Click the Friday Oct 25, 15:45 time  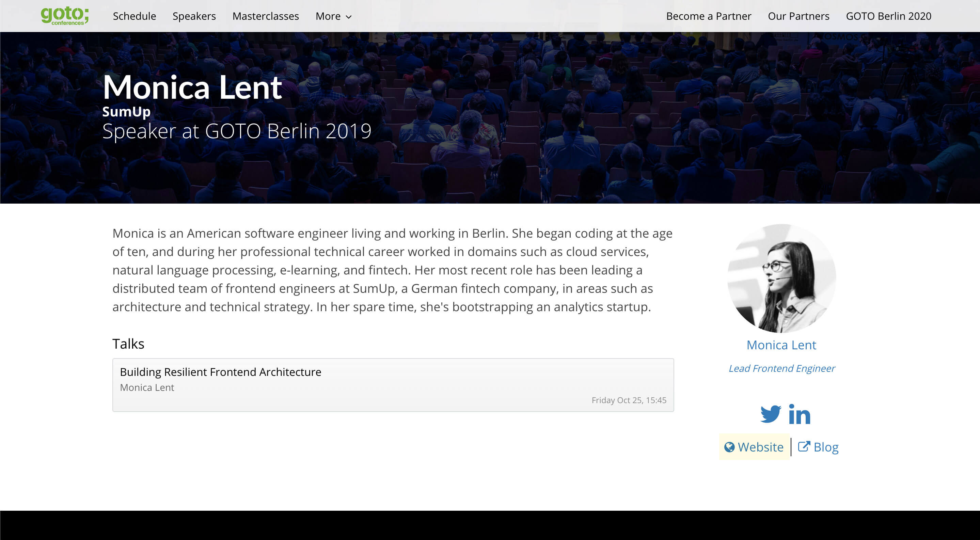tap(629, 400)
